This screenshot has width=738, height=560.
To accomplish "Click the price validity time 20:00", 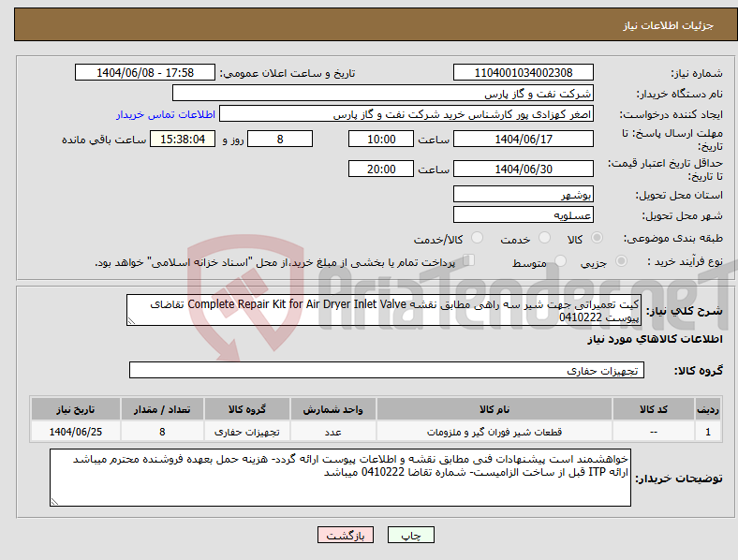I will [x=381, y=169].
